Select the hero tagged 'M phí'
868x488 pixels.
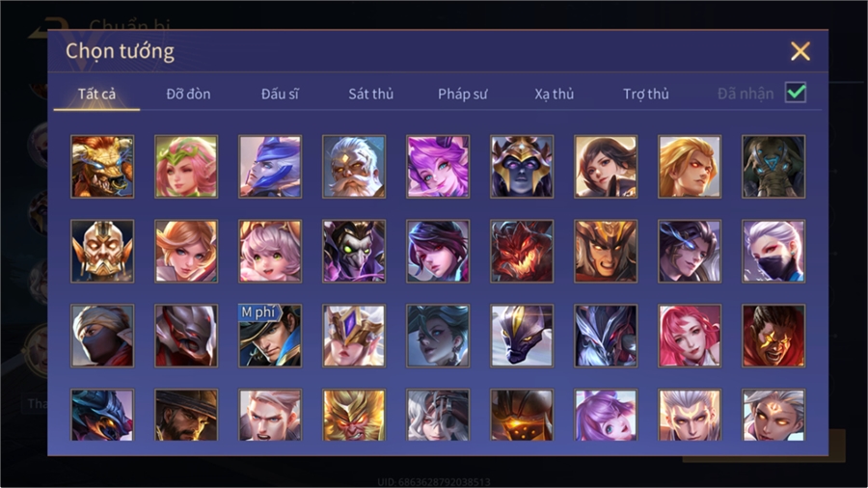(270, 336)
